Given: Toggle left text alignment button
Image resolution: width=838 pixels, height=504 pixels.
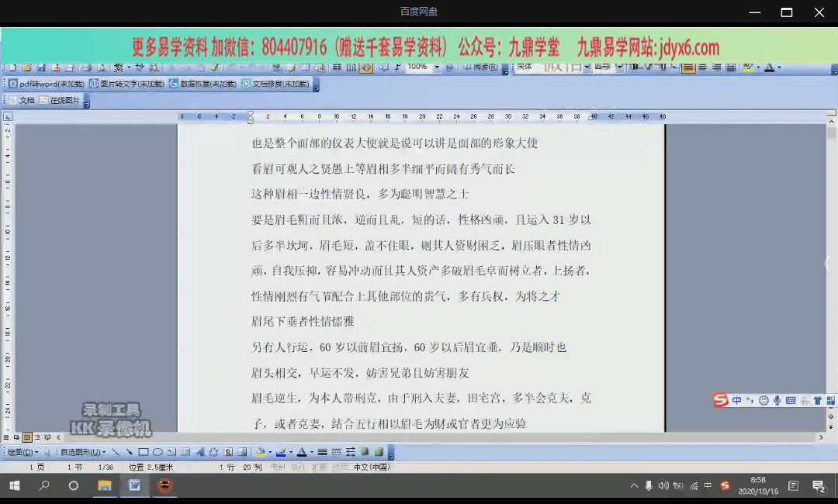Looking at the screenshot, I should coord(688,68).
